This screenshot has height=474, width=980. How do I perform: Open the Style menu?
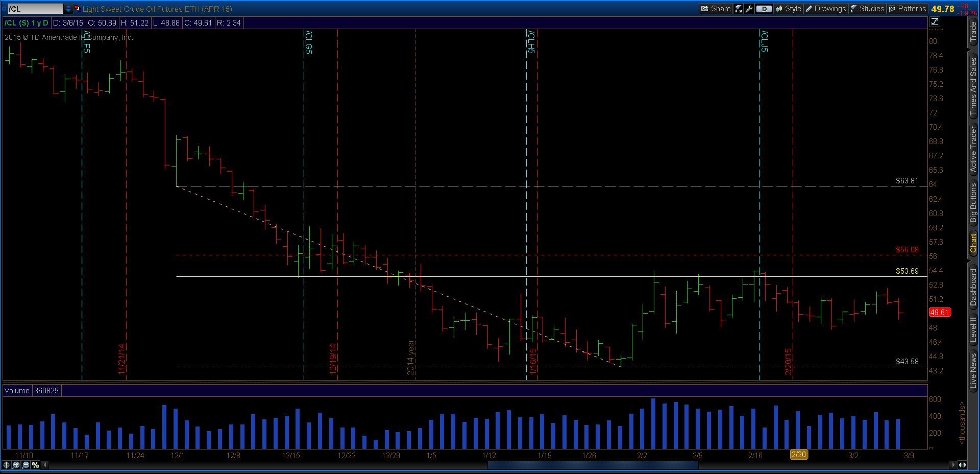(x=789, y=9)
